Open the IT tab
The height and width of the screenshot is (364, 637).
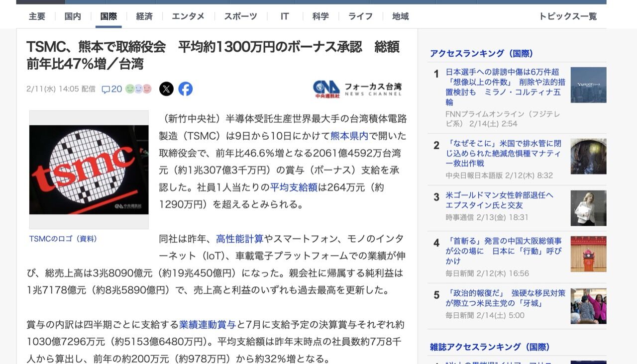[285, 16]
